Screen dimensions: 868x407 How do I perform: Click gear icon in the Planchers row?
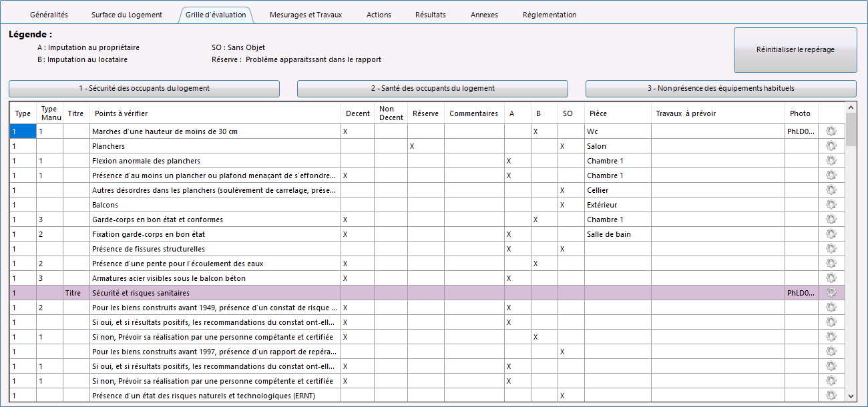831,146
